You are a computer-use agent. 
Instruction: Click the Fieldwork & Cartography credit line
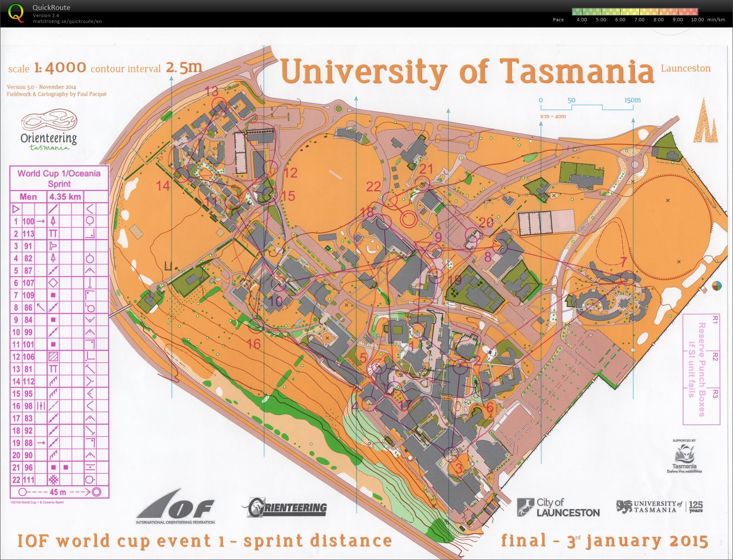click(57, 94)
